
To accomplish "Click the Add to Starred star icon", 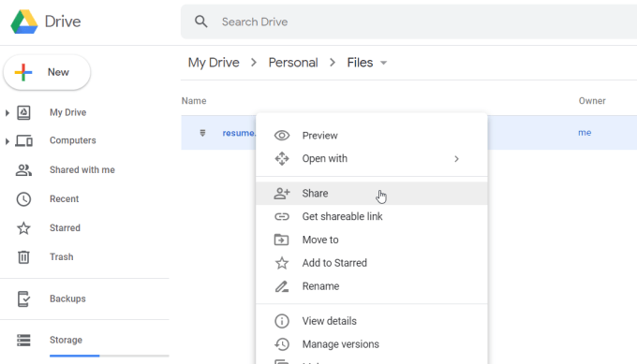I will [282, 263].
